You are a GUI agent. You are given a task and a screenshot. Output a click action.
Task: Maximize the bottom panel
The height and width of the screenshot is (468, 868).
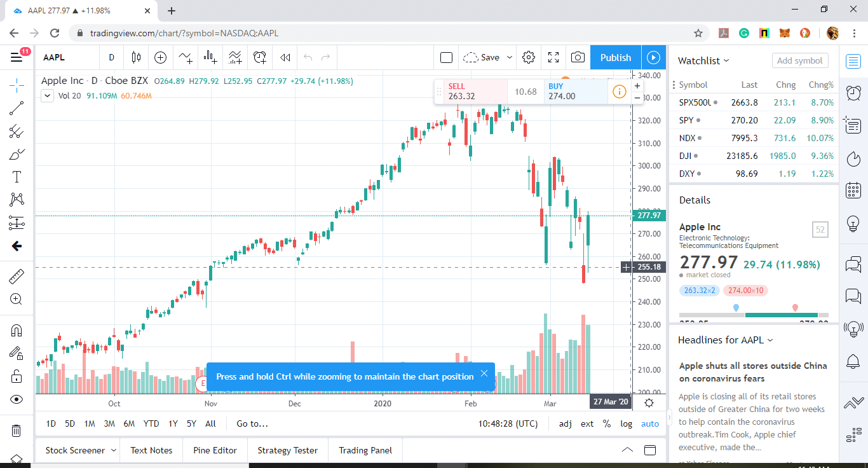pos(650,450)
